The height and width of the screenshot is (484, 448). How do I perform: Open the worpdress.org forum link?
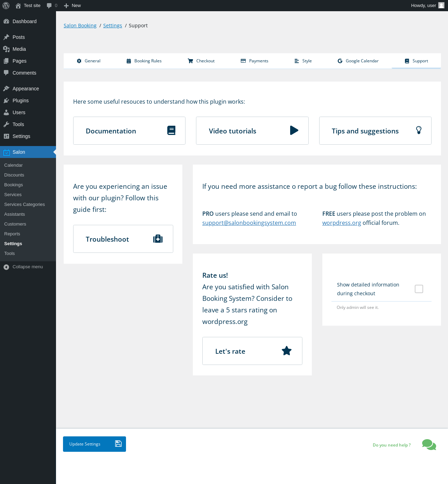[x=342, y=223]
